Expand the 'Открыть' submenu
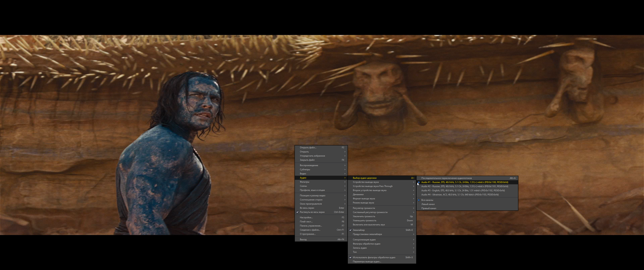The width and height of the screenshot is (644, 270). [x=321, y=151]
